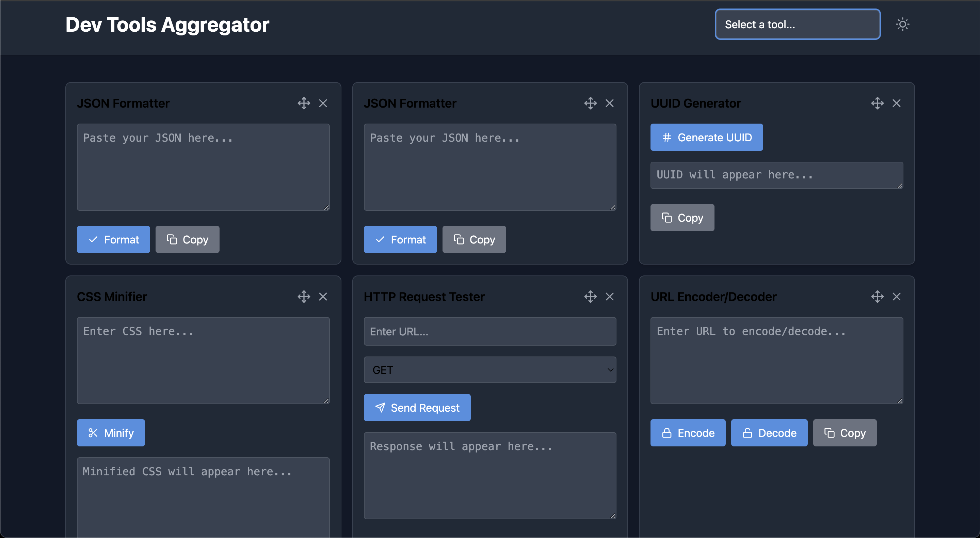Click the move handle on the CSS Minifier panel
This screenshot has height=538, width=980.
(x=304, y=296)
